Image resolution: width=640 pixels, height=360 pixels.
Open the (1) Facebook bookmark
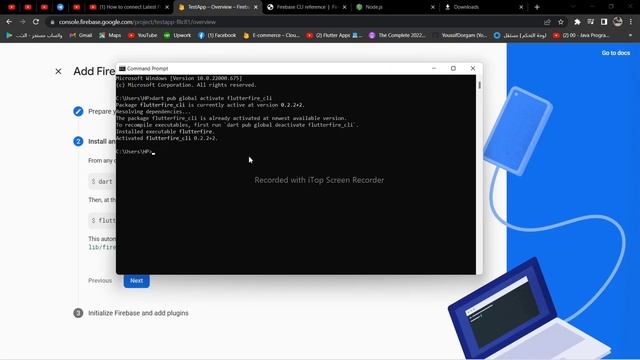point(217,36)
